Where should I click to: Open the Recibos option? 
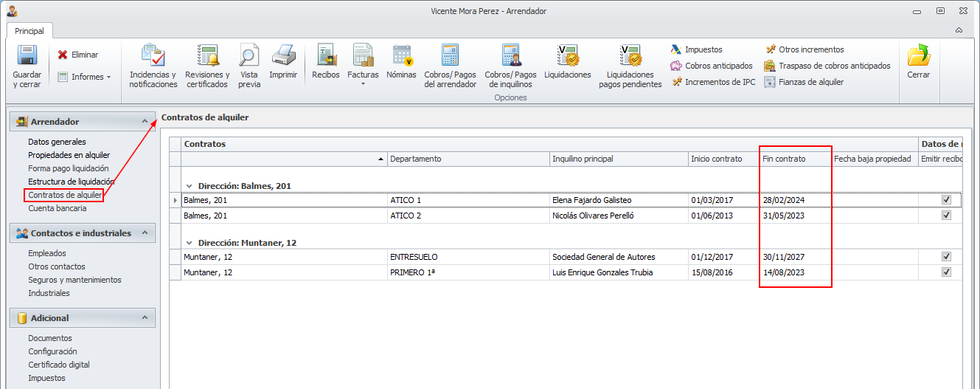click(325, 57)
